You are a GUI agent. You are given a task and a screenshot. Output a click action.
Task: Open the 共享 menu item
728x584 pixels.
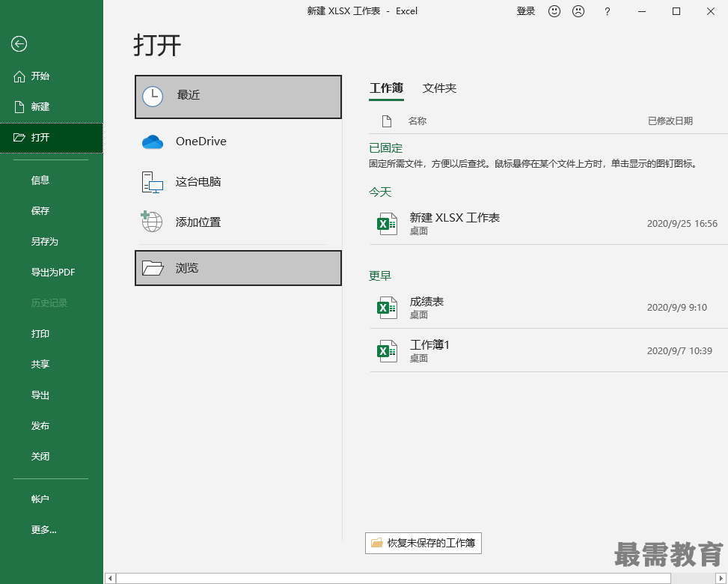pos(40,364)
